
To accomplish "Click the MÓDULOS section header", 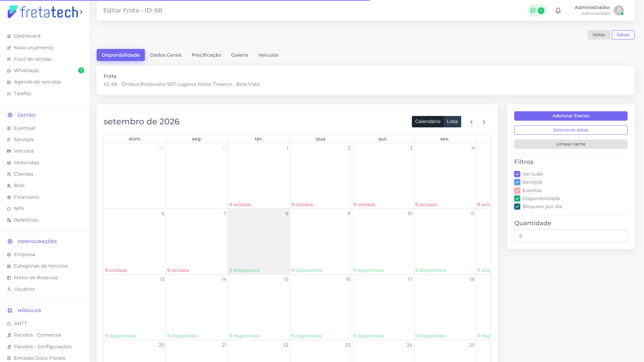I will 29,311.
